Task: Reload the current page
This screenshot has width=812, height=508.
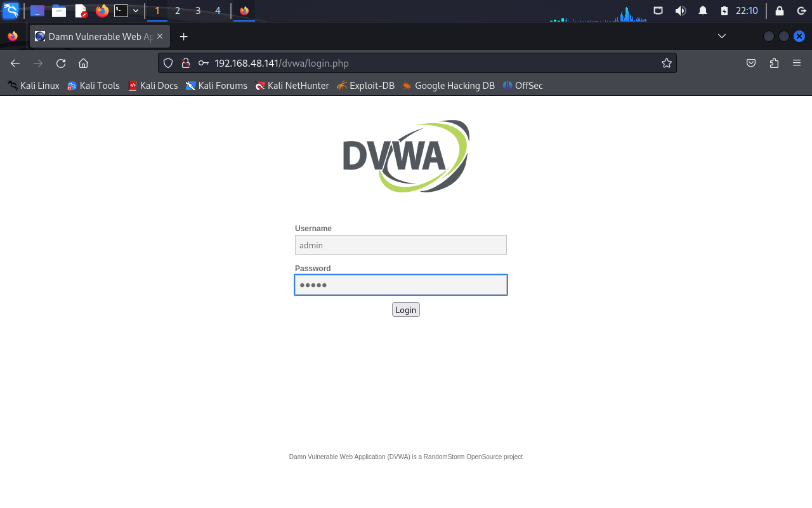Action: pyautogui.click(x=61, y=63)
